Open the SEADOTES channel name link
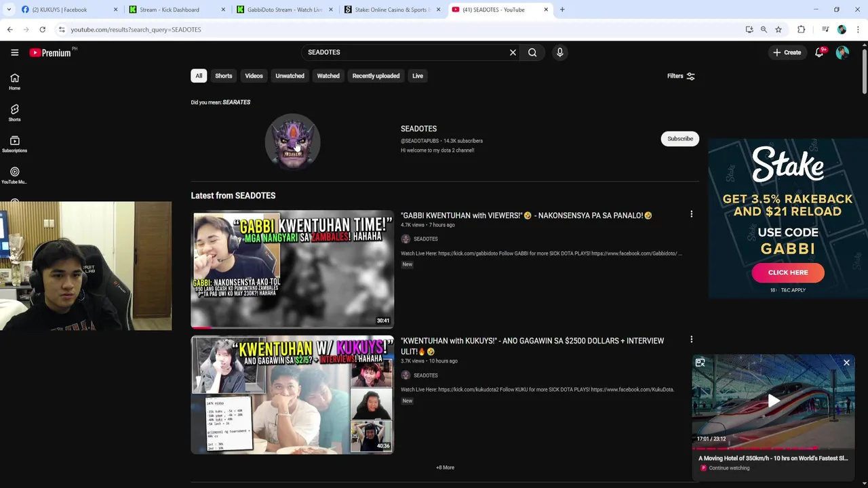 pos(418,129)
